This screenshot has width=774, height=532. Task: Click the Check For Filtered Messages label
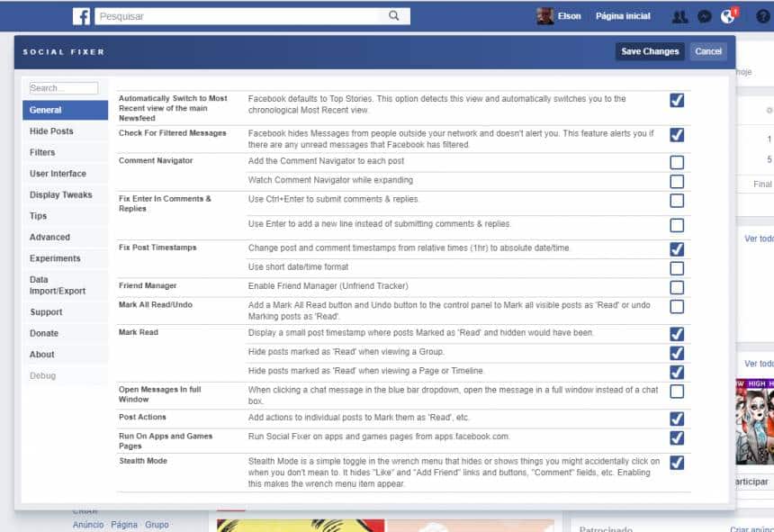(x=172, y=133)
